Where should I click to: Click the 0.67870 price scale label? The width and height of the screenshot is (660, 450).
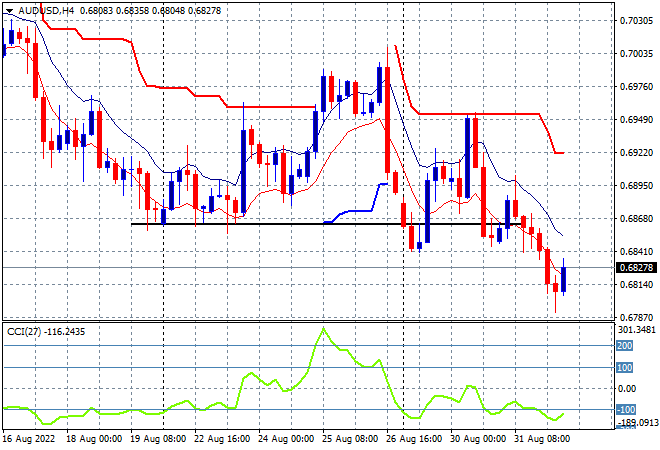point(636,318)
